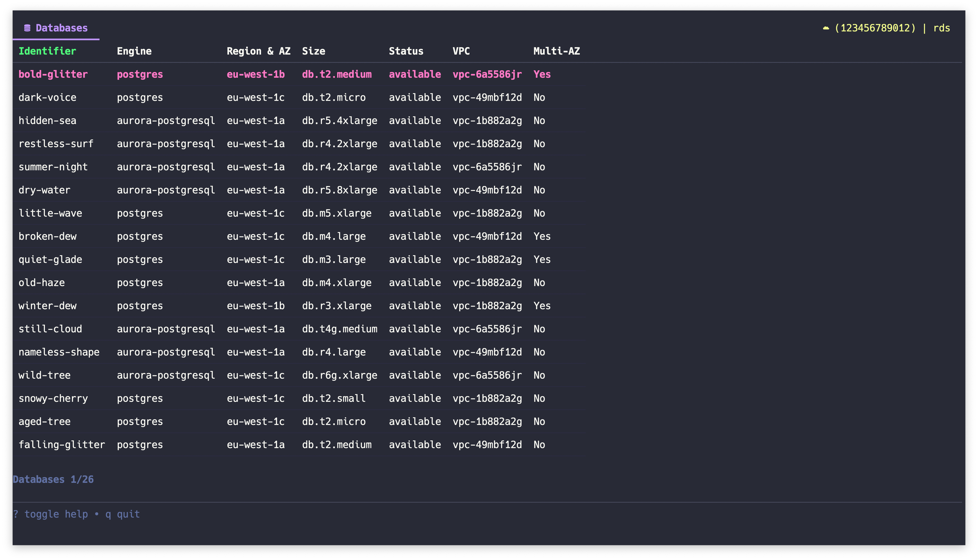Select the summer-night database row

click(x=299, y=167)
